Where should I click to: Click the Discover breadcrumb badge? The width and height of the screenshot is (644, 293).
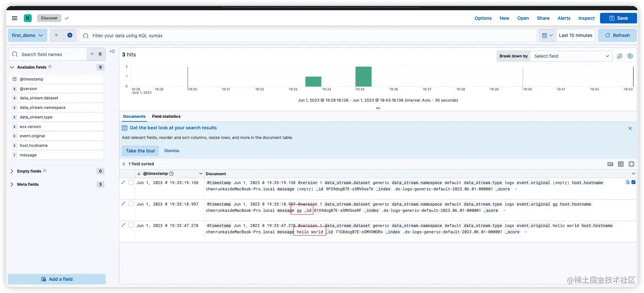click(49, 18)
